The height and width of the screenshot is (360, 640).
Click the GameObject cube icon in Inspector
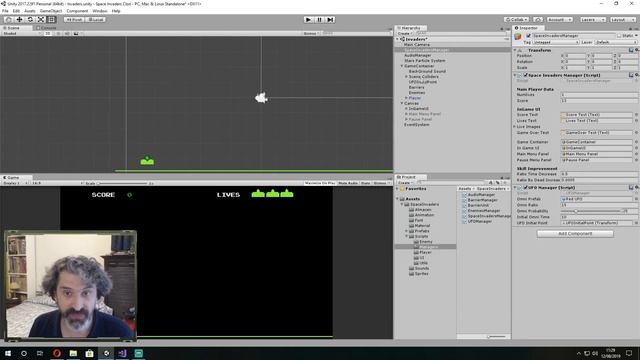(x=518, y=36)
